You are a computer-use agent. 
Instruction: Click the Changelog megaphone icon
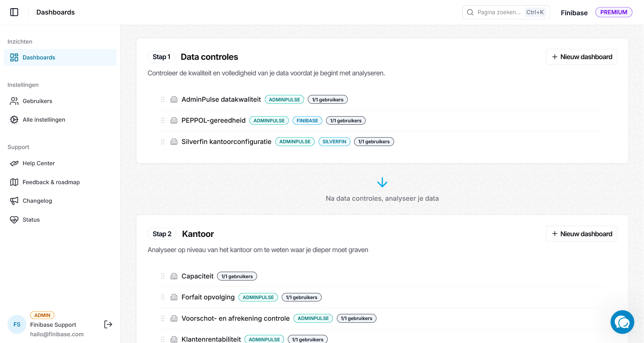[x=14, y=201]
